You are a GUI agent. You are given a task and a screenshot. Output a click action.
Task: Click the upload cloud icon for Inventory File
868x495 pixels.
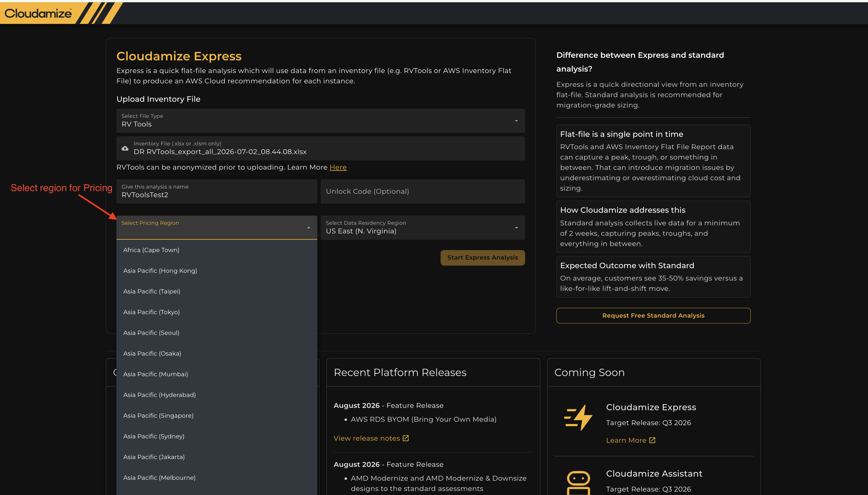(x=125, y=148)
